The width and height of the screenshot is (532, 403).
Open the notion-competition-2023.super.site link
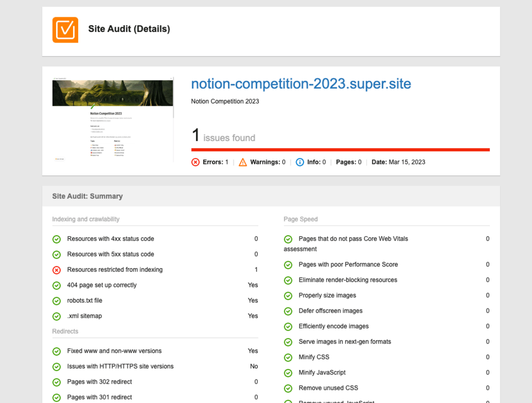point(301,84)
